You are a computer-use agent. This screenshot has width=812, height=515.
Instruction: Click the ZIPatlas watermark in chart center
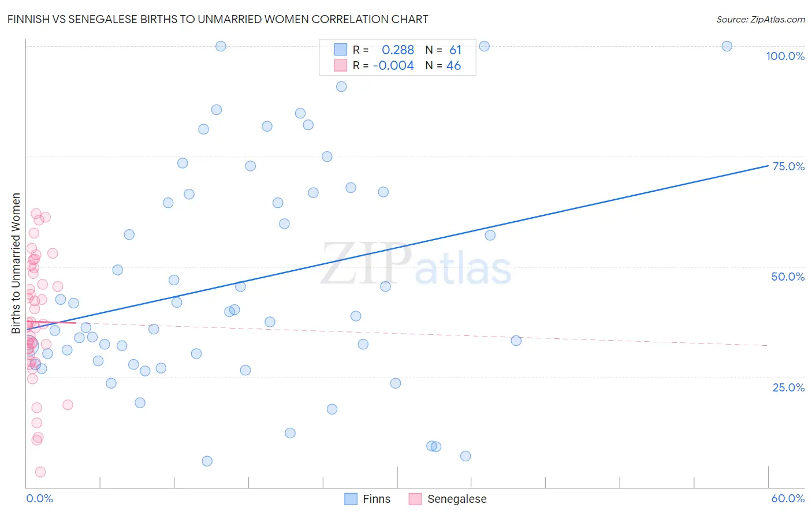click(416, 265)
